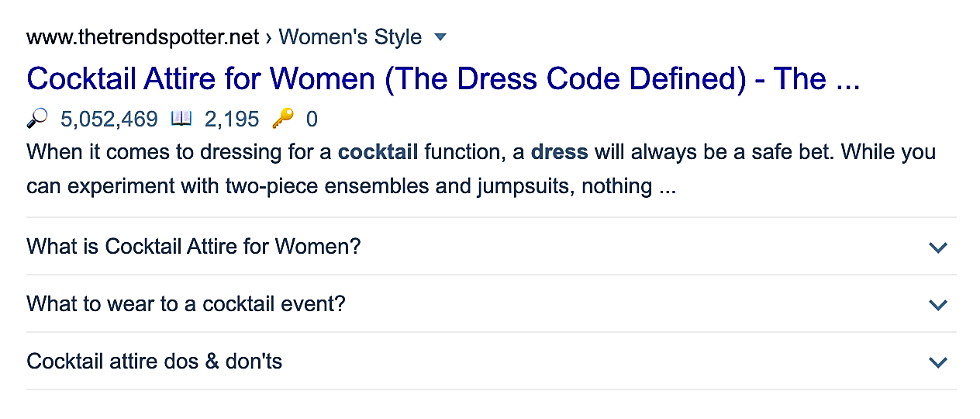
Task: Click the golden key icon
Action: [283, 119]
